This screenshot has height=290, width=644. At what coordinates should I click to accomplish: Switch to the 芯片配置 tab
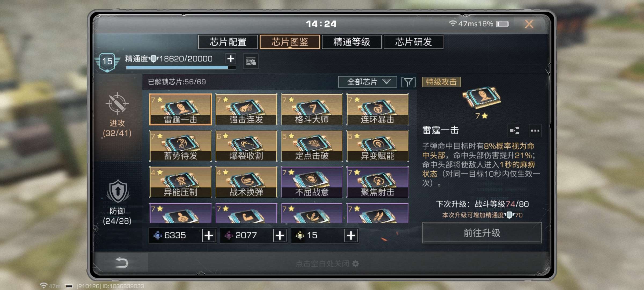point(228,42)
